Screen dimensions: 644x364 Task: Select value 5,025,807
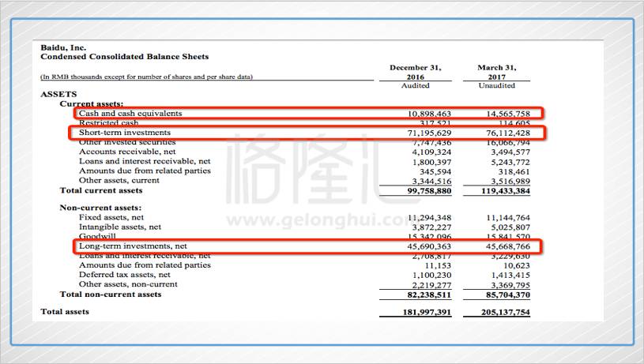coord(510,227)
